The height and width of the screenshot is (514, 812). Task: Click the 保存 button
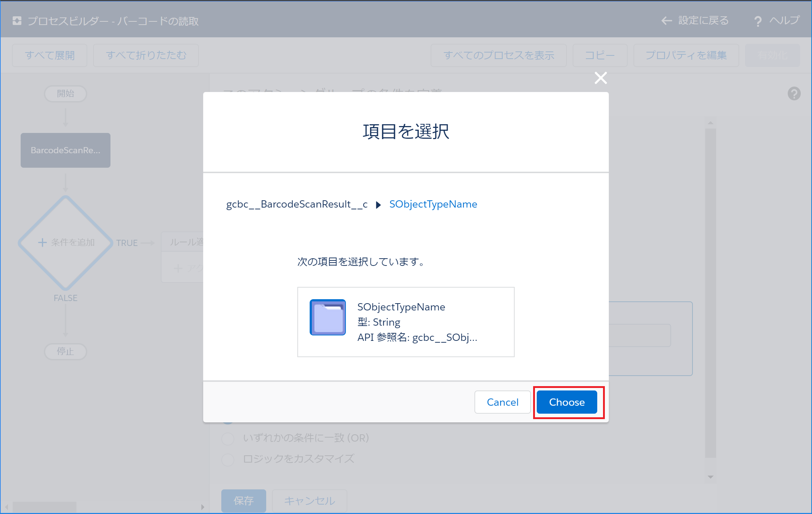coord(243,501)
